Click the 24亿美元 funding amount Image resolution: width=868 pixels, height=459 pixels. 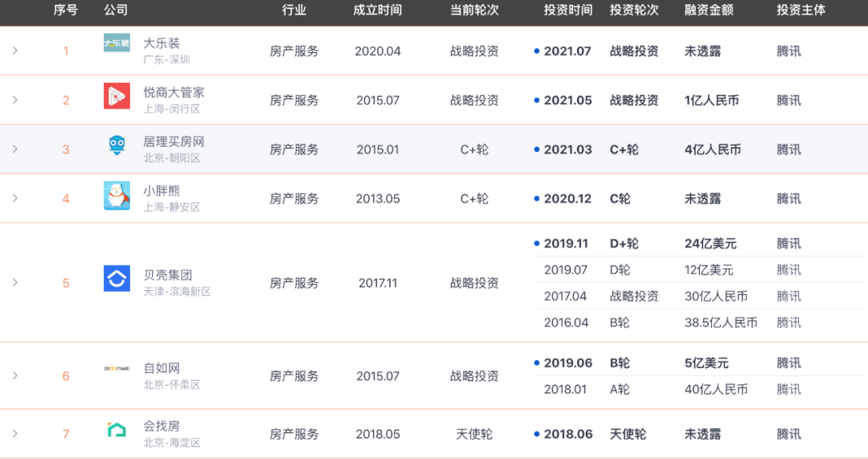710,244
